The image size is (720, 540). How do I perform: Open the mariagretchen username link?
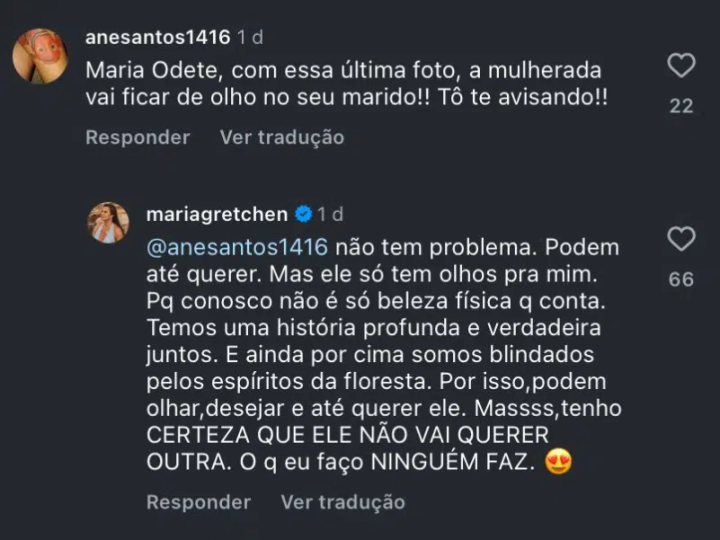[x=216, y=214]
